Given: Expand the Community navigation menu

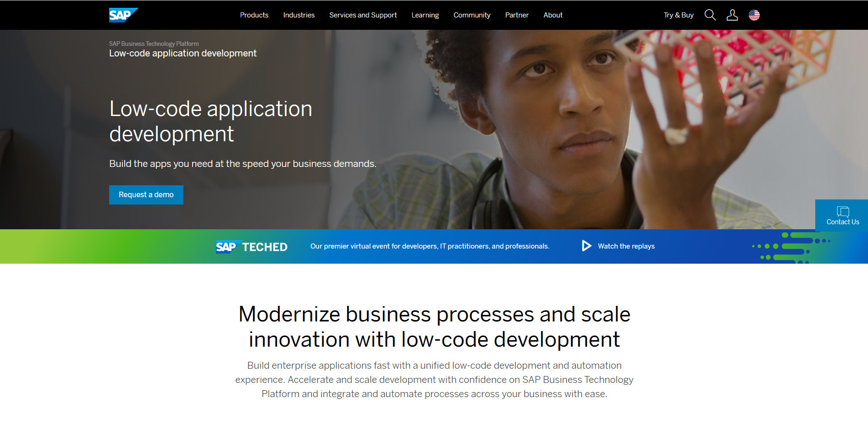Looking at the screenshot, I should [x=472, y=15].
